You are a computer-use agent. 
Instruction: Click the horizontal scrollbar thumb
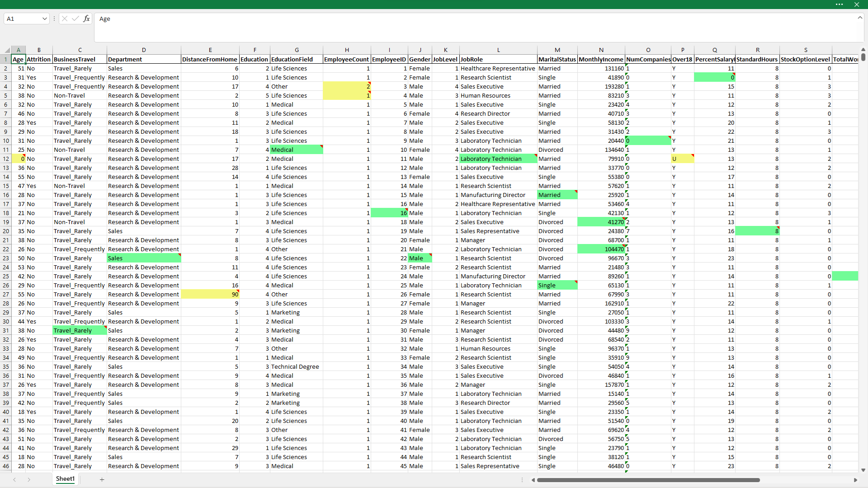pos(648,480)
